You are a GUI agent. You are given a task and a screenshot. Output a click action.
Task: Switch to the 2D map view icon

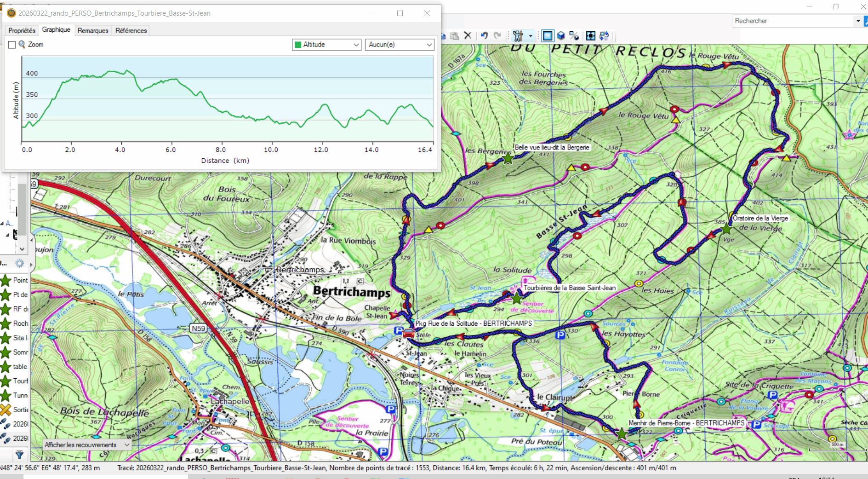(x=548, y=36)
